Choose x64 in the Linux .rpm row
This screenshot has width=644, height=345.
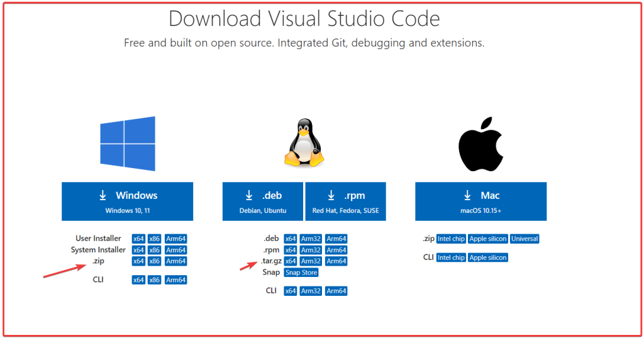click(291, 250)
